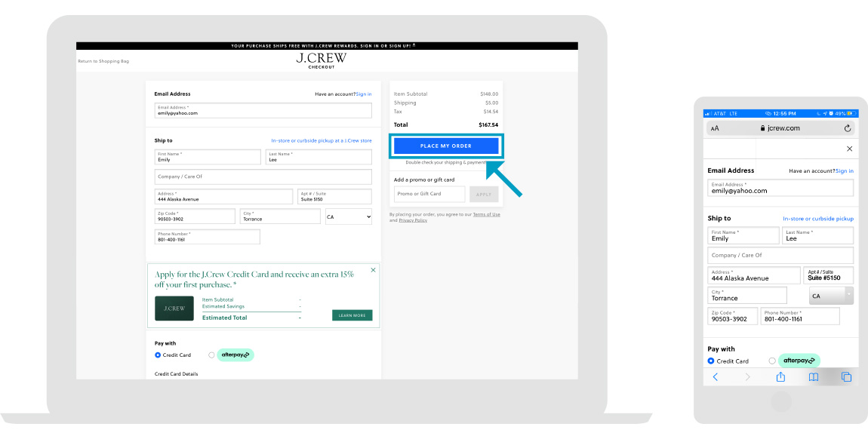Click Return to Shopping Bag on laptop
The height and width of the screenshot is (436, 868).
(103, 61)
